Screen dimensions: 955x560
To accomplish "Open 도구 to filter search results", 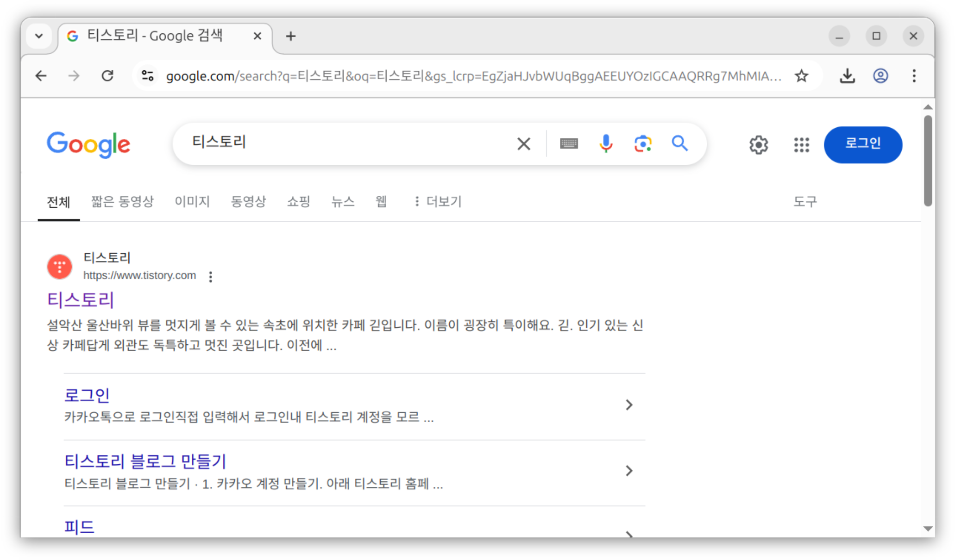I will pos(805,201).
